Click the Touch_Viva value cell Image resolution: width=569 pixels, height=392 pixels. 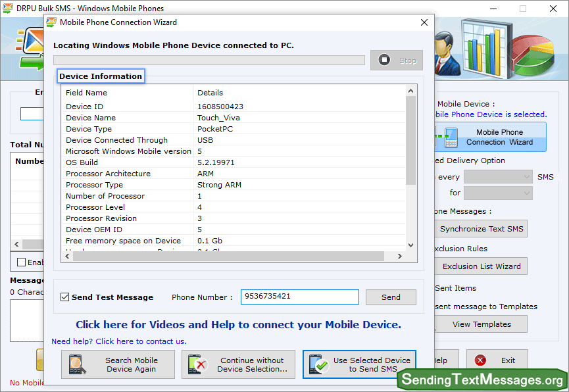(x=218, y=118)
